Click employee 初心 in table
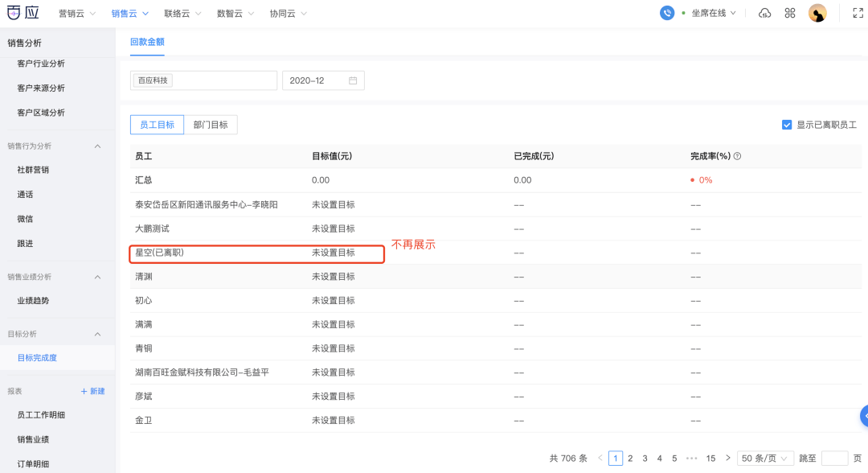Viewport: 868px width, 473px height. (x=143, y=300)
